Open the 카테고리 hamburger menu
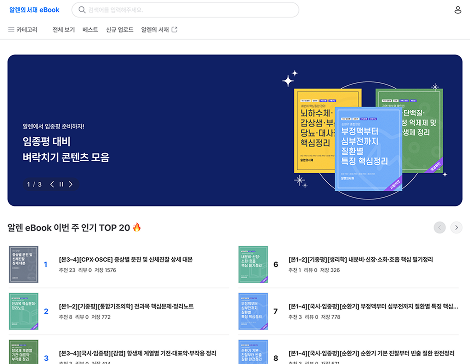470x364 pixels. coord(11,30)
